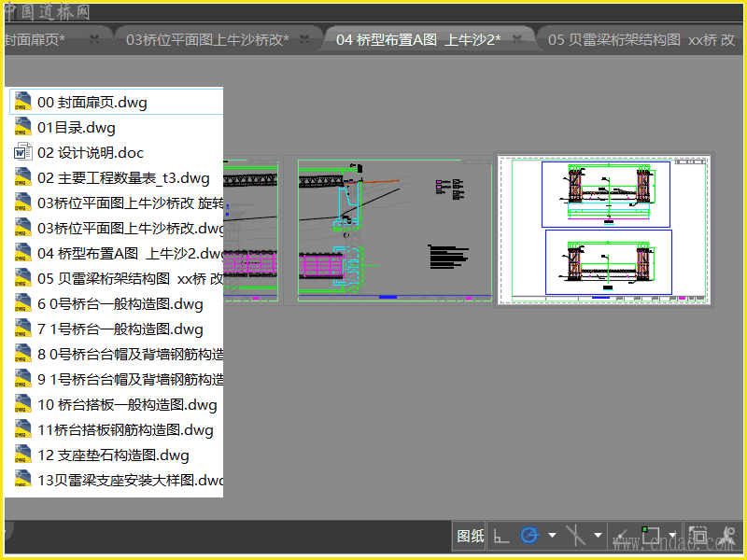Click annotation visibility icon in status bar
Image resolution: width=747 pixels, height=560 pixels.
(727, 536)
